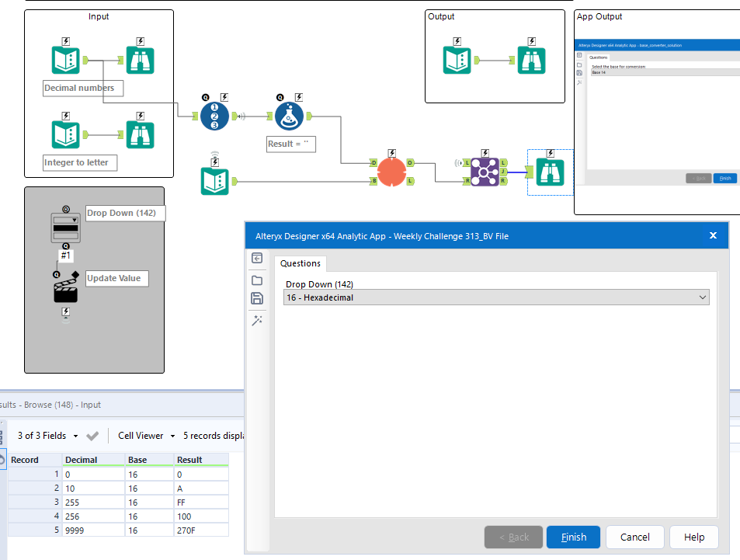Select the orange Generate Rows tool
Screen dimensions: 740x560
(x=391, y=172)
